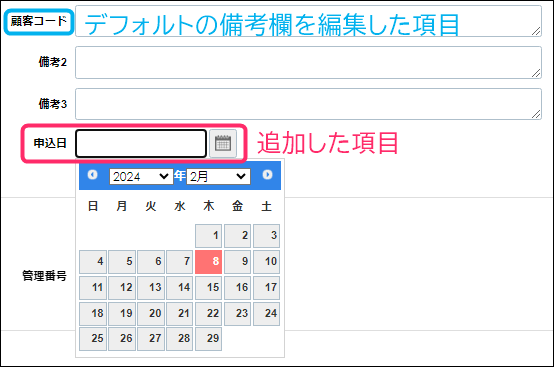Select day 24 in the calendar
Viewport: 554px width, 367px height.
point(266,314)
